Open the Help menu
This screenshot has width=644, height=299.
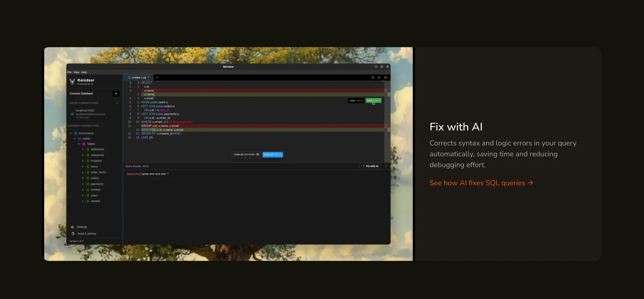84,72
